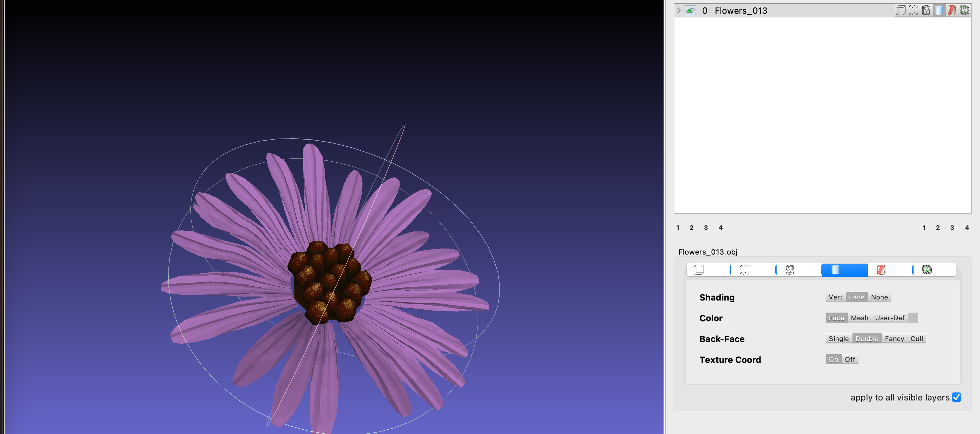Click the bounding box icon on the Flowers_013 row
The height and width of the screenshot is (434, 980).
coord(900,11)
